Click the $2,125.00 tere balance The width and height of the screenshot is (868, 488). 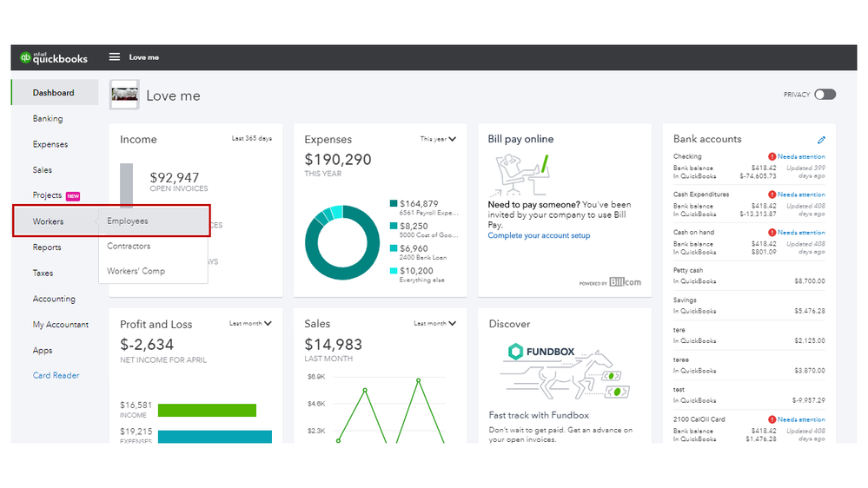[x=810, y=340]
